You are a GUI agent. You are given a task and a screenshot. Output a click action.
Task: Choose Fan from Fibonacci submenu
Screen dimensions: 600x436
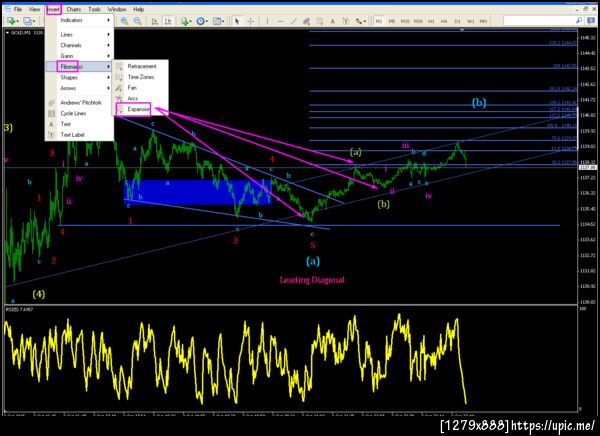tap(140, 88)
